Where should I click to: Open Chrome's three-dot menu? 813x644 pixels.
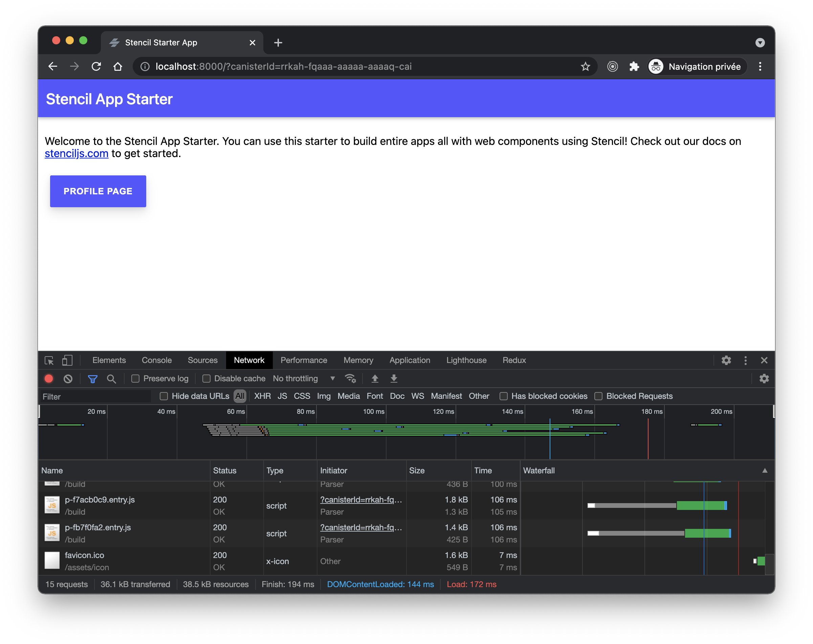tap(760, 67)
